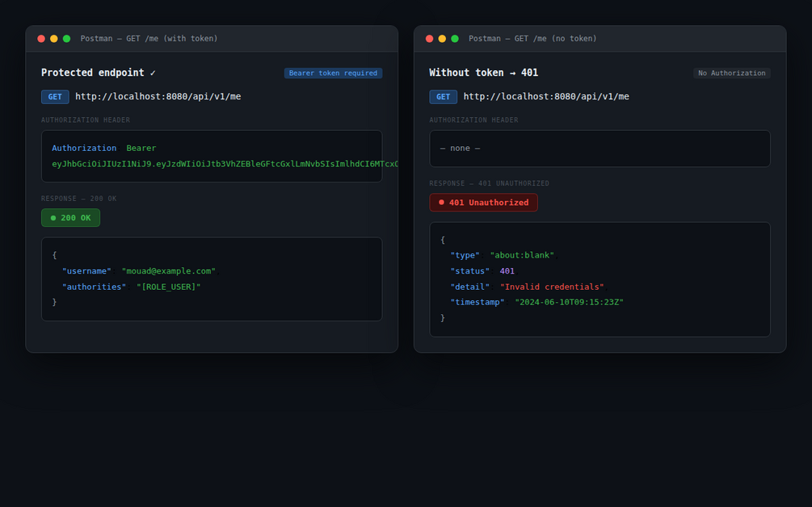Image resolution: width=812 pixels, height=507 pixels.
Task: Click the "mouad@example.com" value
Action: (169, 271)
